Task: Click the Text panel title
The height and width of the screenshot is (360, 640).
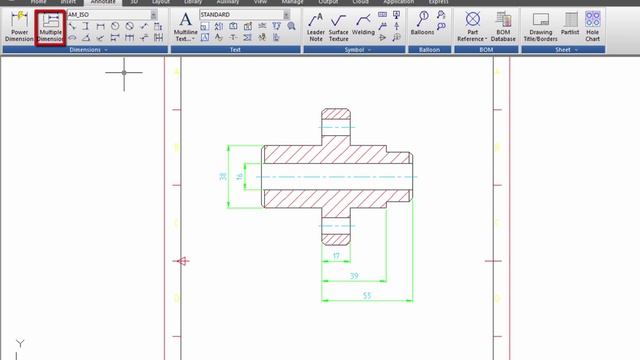Action: tap(235, 50)
